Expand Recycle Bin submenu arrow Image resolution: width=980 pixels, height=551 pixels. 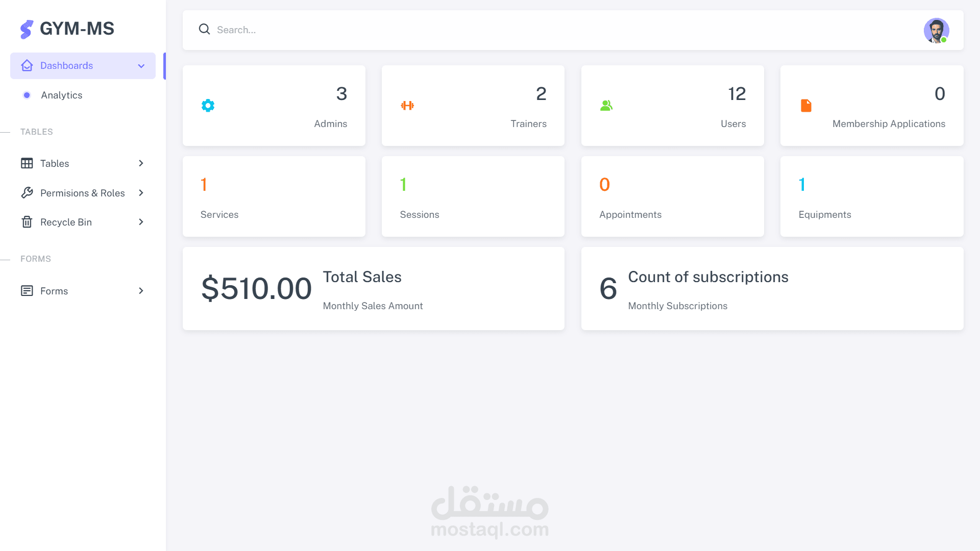point(141,222)
